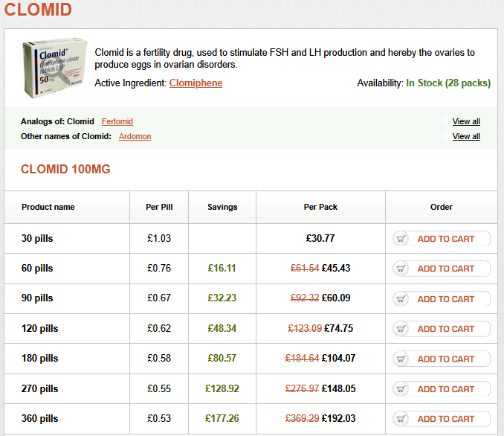The width and height of the screenshot is (504, 436).
Task: Click the Order column header
Action: point(442,207)
